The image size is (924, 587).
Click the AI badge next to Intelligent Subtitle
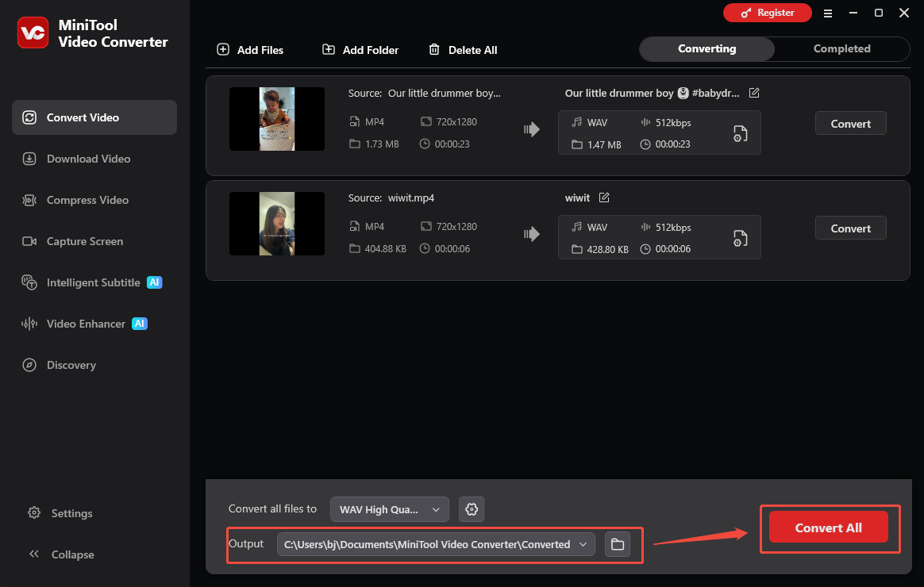pos(154,282)
